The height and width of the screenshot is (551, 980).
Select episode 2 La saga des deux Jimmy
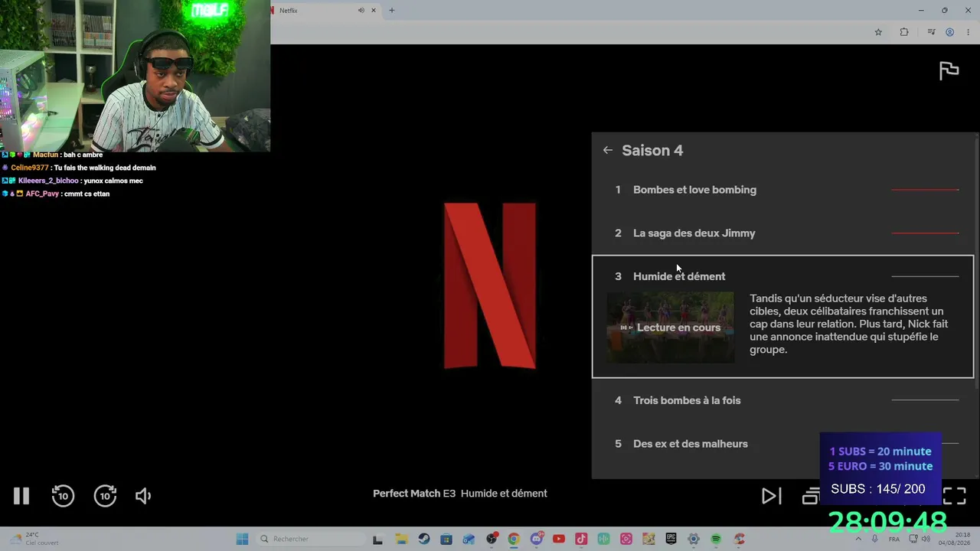(782, 233)
